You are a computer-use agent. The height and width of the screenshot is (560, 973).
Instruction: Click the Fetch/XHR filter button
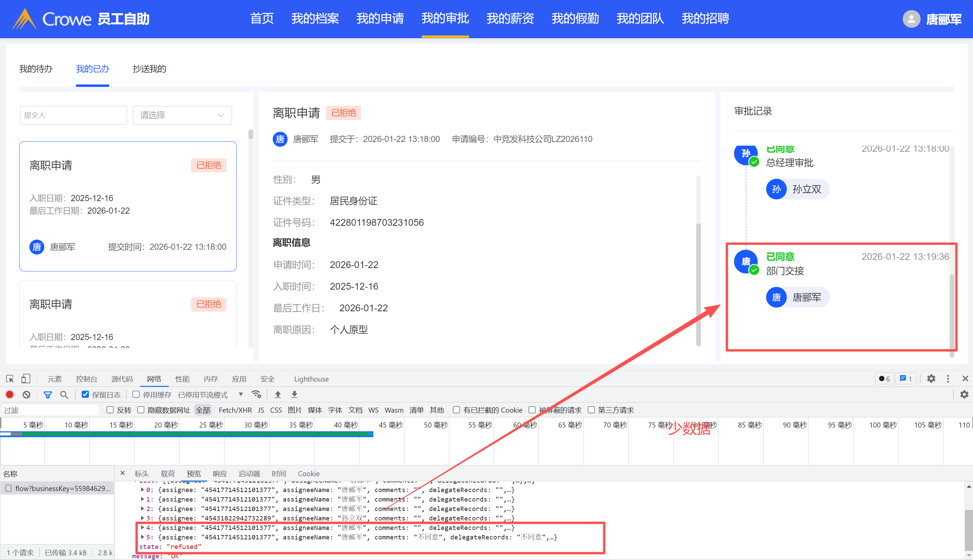point(235,410)
